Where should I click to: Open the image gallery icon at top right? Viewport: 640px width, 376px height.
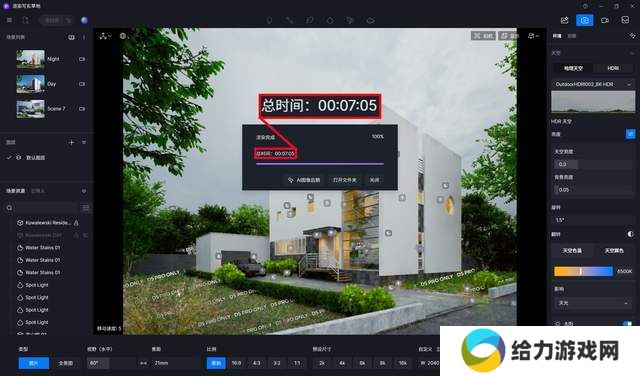coord(625,20)
